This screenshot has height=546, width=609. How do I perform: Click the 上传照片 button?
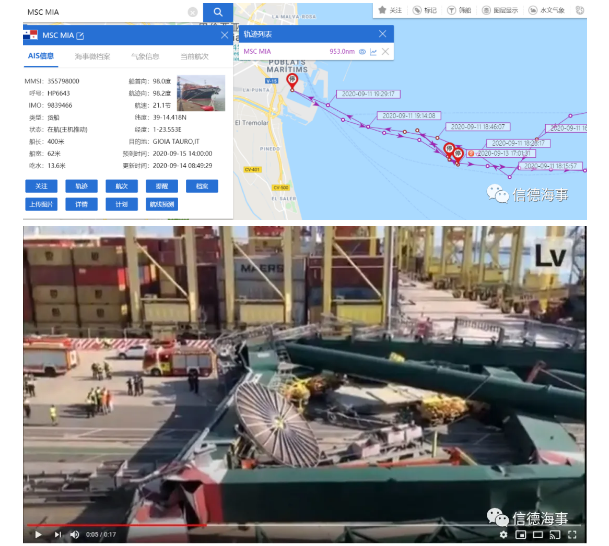point(41,204)
